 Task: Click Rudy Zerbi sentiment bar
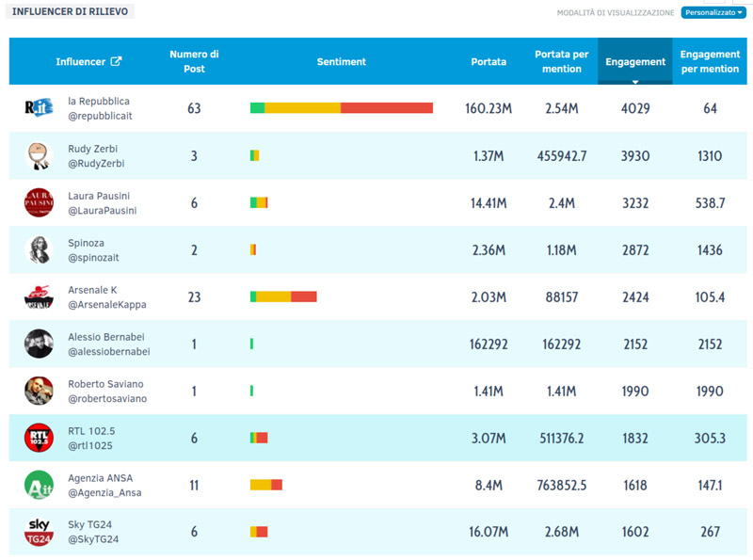pyautogui.click(x=254, y=155)
